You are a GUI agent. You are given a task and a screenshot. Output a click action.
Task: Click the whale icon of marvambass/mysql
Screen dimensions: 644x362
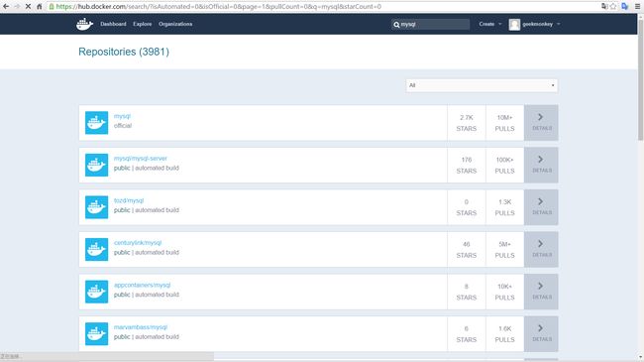click(96, 333)
